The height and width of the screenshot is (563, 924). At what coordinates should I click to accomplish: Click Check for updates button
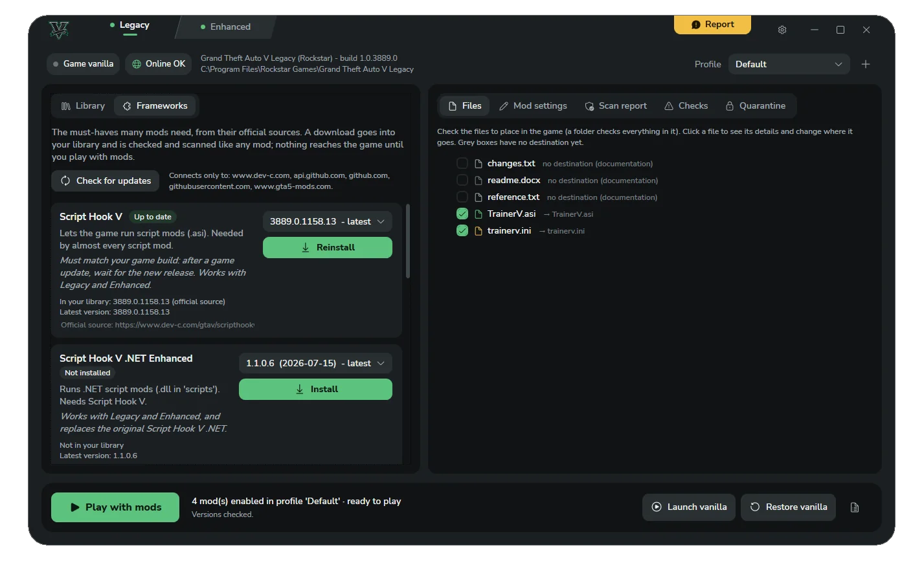[105, 181]
